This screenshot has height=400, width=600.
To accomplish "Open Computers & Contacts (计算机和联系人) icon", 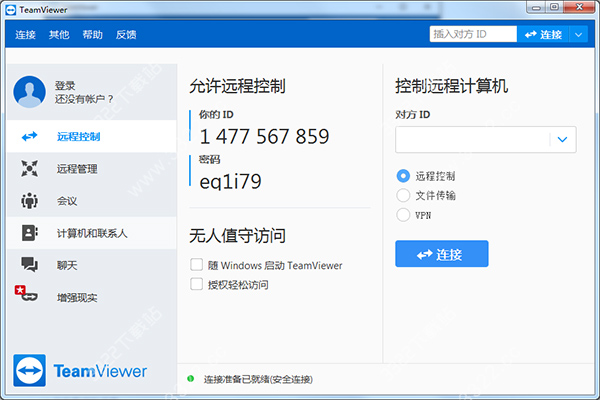I will point(29,233).
